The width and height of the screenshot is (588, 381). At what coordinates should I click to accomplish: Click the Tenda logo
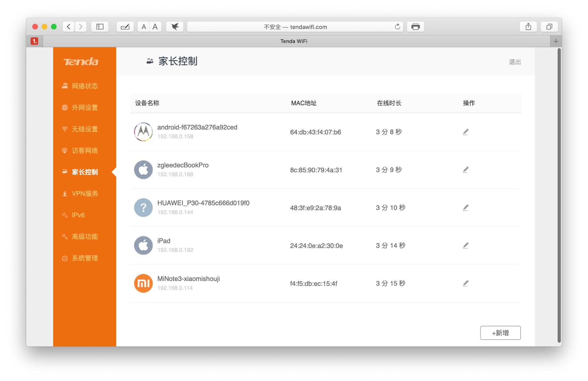pos(81,62)
